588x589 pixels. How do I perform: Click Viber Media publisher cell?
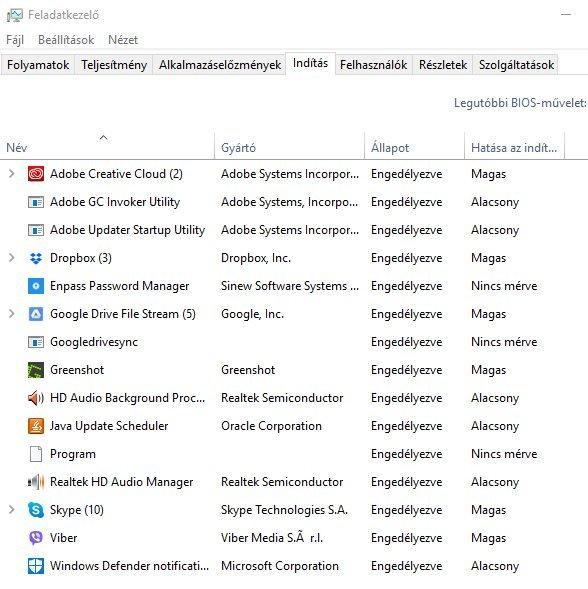point(272,538)
